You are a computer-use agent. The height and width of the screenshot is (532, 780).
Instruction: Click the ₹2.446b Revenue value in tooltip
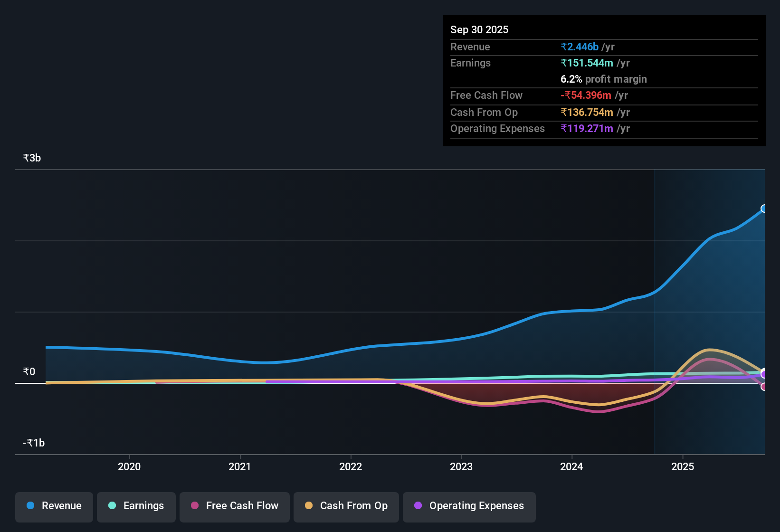[579, 47]
